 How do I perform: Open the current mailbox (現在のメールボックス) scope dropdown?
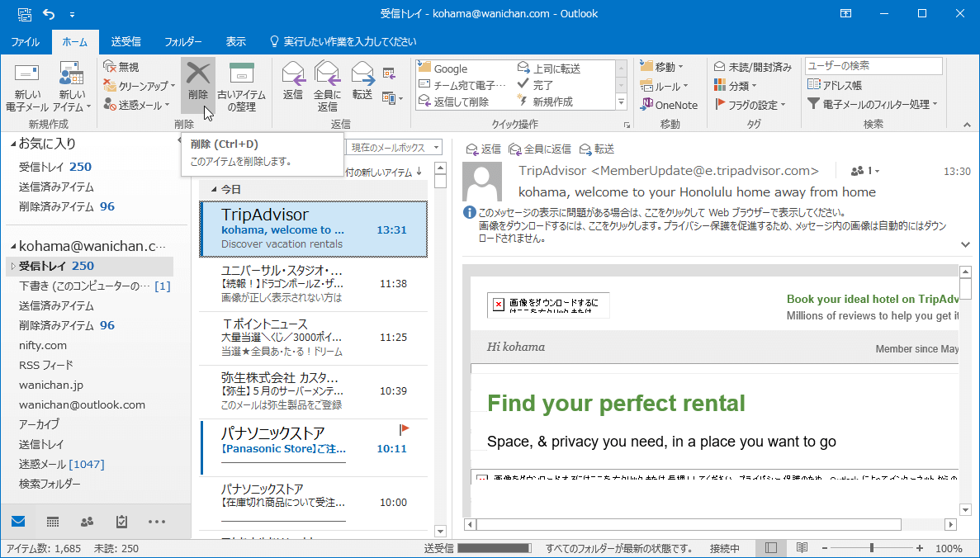point(394,148)
